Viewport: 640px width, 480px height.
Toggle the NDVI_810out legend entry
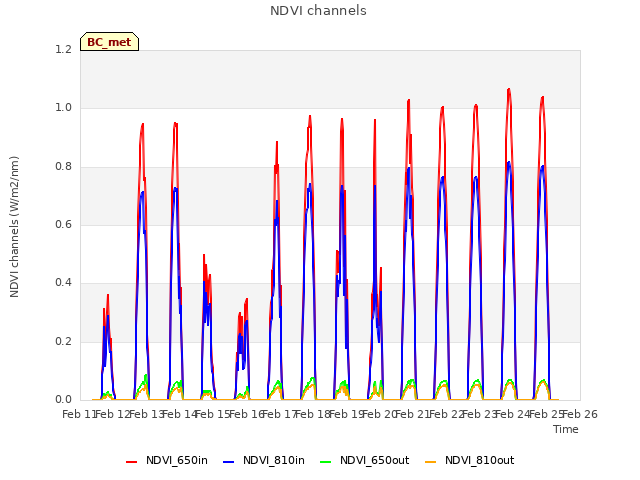(x=469, y=461)
